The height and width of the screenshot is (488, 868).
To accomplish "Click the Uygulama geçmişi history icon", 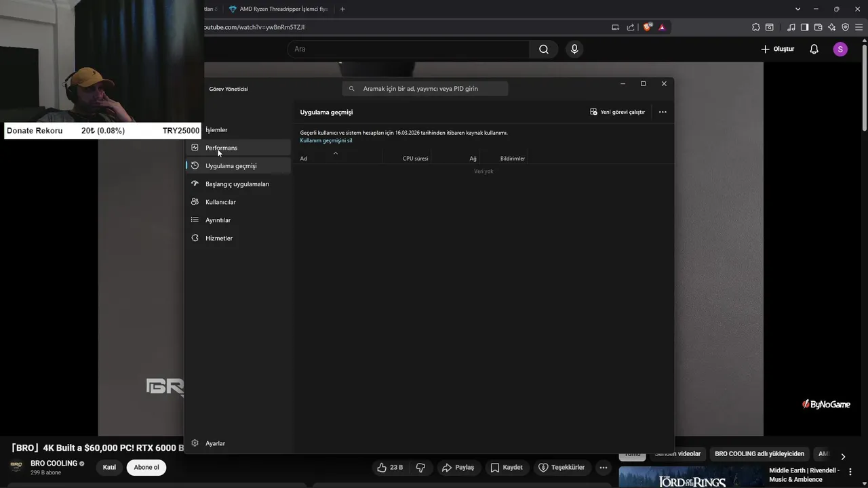I will 195,166.
